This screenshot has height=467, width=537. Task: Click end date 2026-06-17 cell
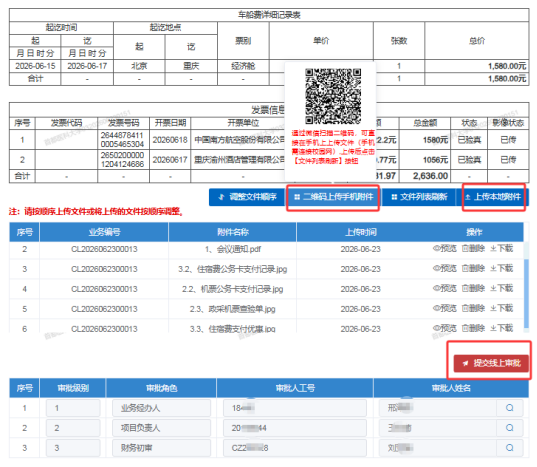tap(87, 66)
